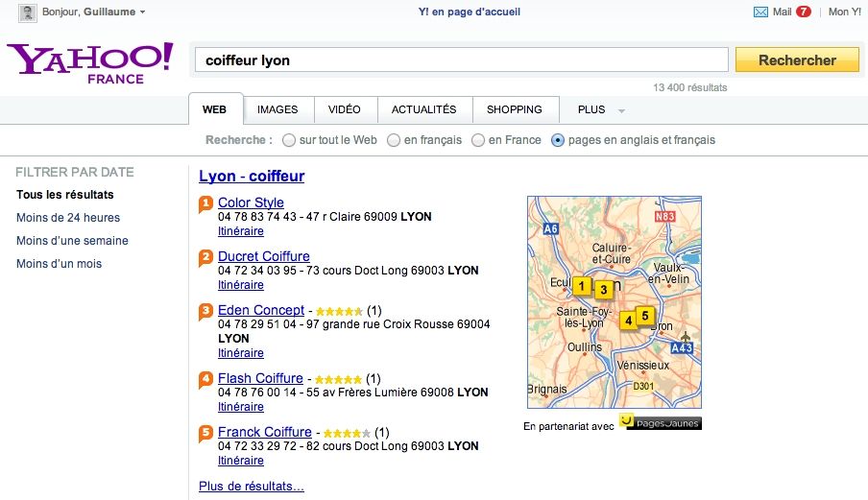Click orange result marker 5 beside Franck Coiffure
The width and height of the screenshot is (868, 500).
click(x=205, y=433)
